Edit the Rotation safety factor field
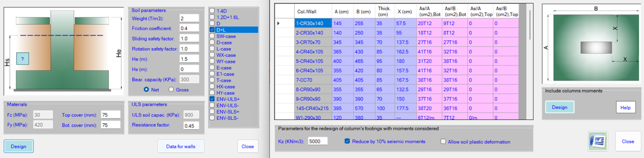This screenshot has height=158, width=644. 189,49
